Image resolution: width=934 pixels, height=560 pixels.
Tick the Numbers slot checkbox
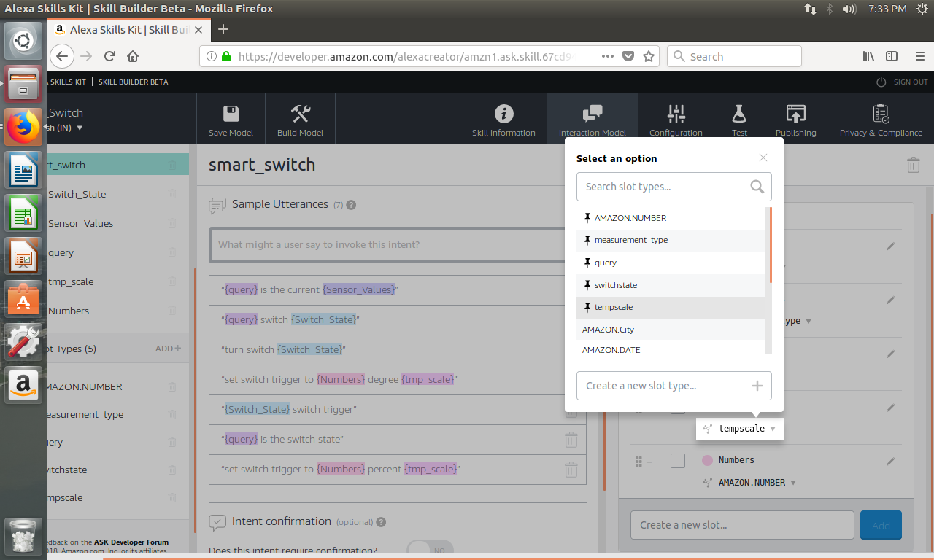coord(678,461)
